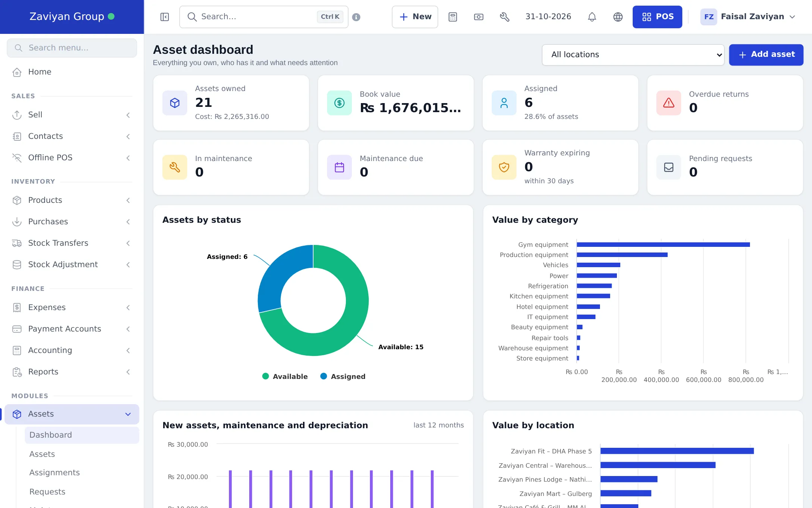Viewport: 812px width, 508px height.
Task: Select the Dashboard submenu item
Action: [82, 435]
